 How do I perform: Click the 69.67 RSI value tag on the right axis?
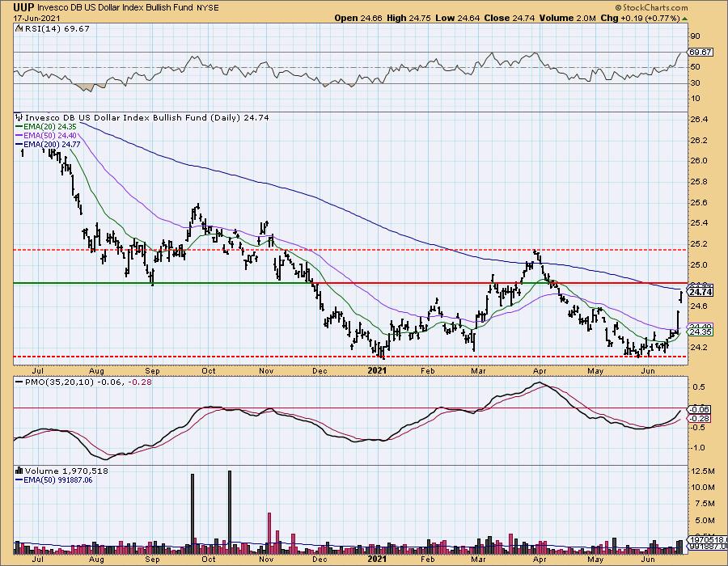700,53
